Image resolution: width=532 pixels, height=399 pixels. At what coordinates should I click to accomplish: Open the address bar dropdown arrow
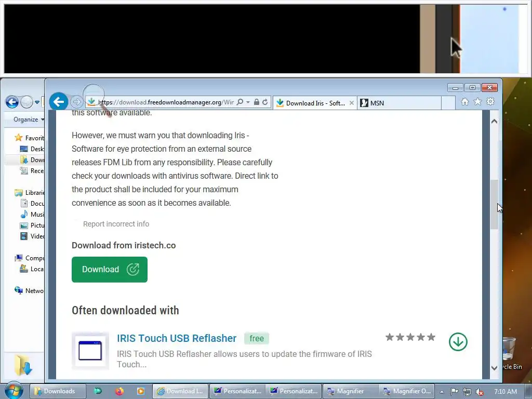coord(248,102)
